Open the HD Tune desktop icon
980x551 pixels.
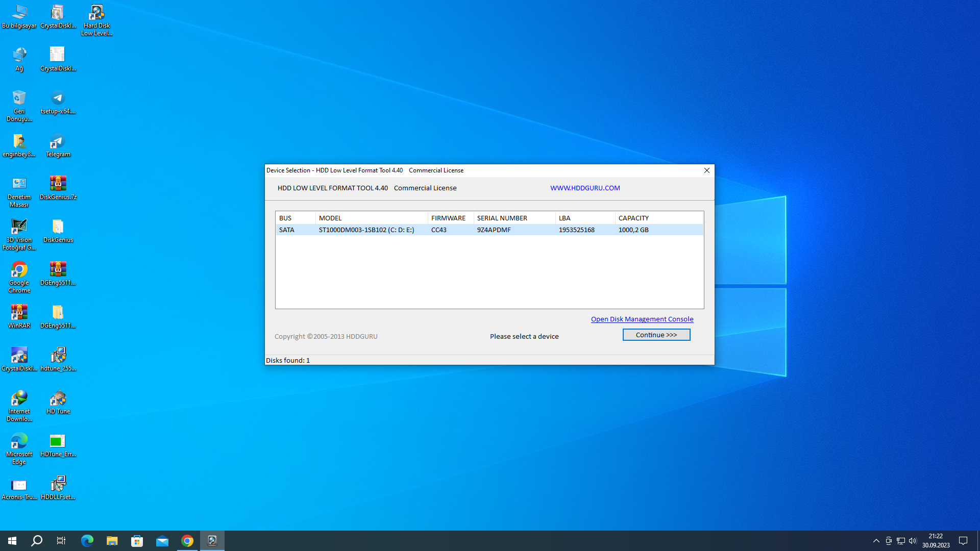pyautogui.click(x=58, y=402)
